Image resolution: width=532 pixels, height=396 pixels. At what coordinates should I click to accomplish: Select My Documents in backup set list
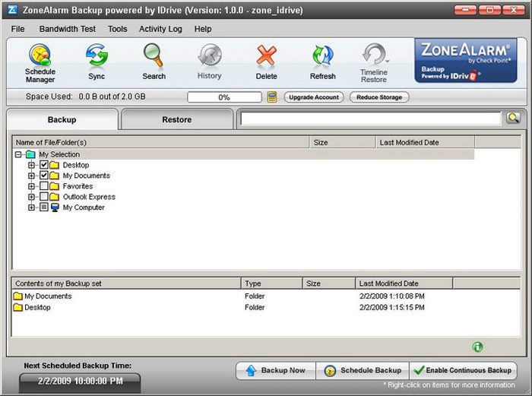(48, 296)
